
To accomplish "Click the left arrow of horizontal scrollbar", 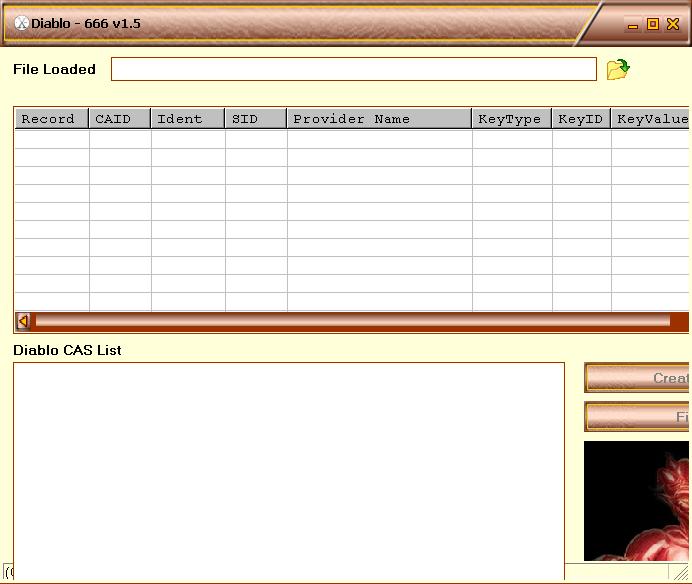I will (23, 321).
